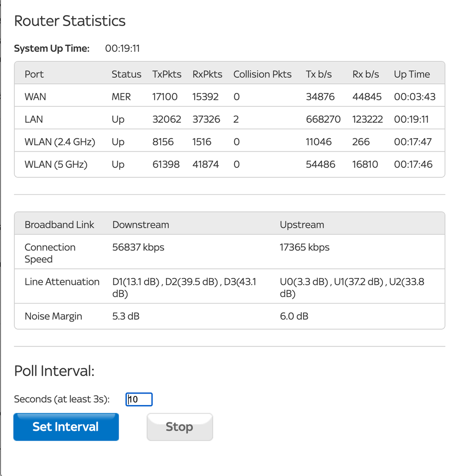Image resolution: width=464 pixels, height=476 pixels.
Task: Click the WLAN (5 GHz) row label
Action: point(56,164)
